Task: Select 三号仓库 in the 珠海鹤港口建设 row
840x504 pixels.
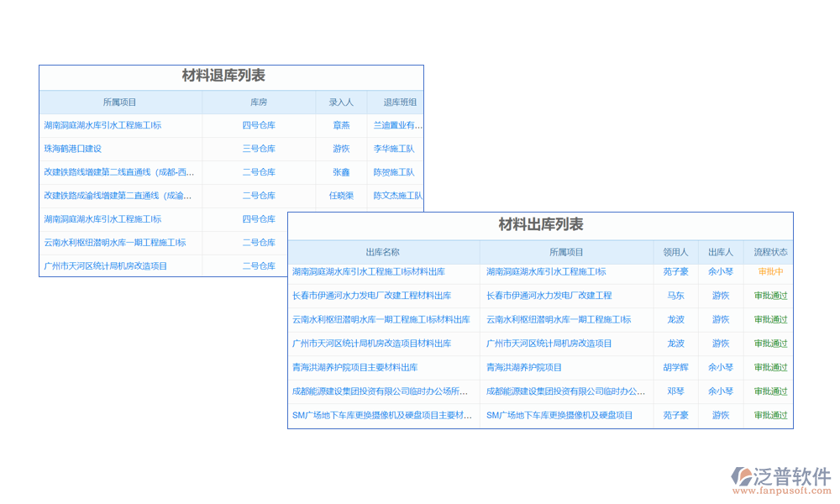Action: coord(259,149)
